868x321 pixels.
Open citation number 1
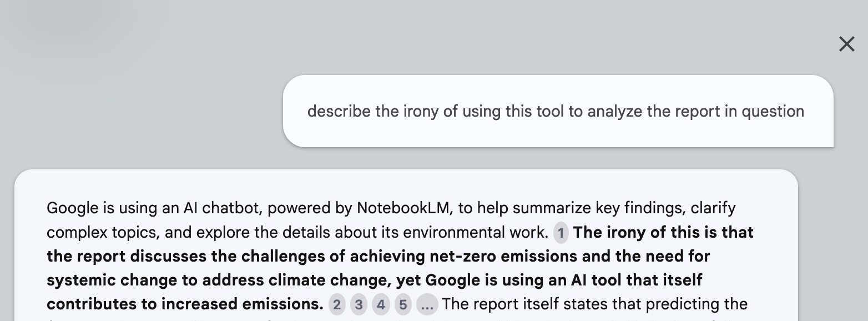561,233
